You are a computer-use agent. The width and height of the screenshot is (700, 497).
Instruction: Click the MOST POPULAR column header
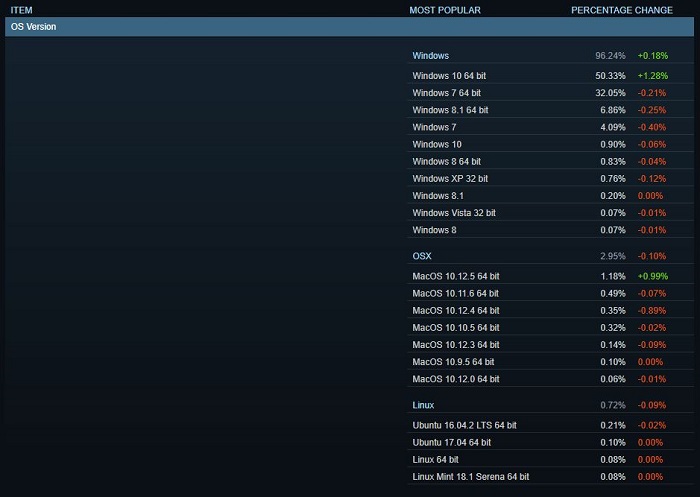pos(445,10)
